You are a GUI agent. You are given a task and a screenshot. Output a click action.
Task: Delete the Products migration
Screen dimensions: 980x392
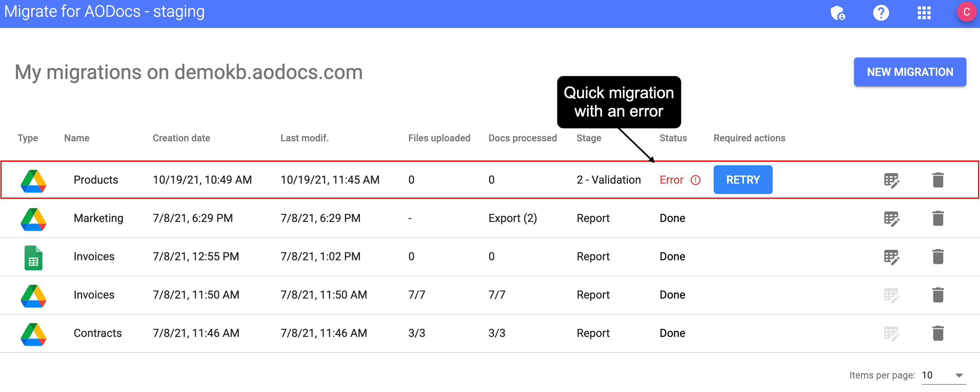(x=938, y=180)
